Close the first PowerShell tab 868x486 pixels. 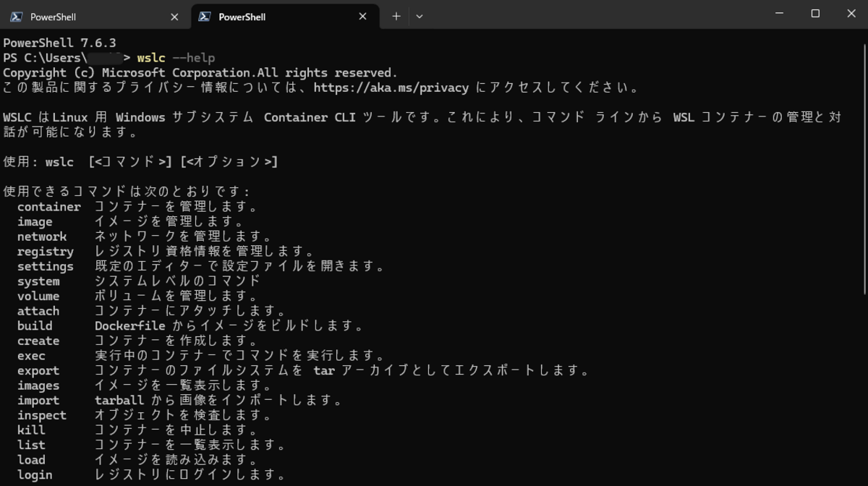click(x=174, y=17)
